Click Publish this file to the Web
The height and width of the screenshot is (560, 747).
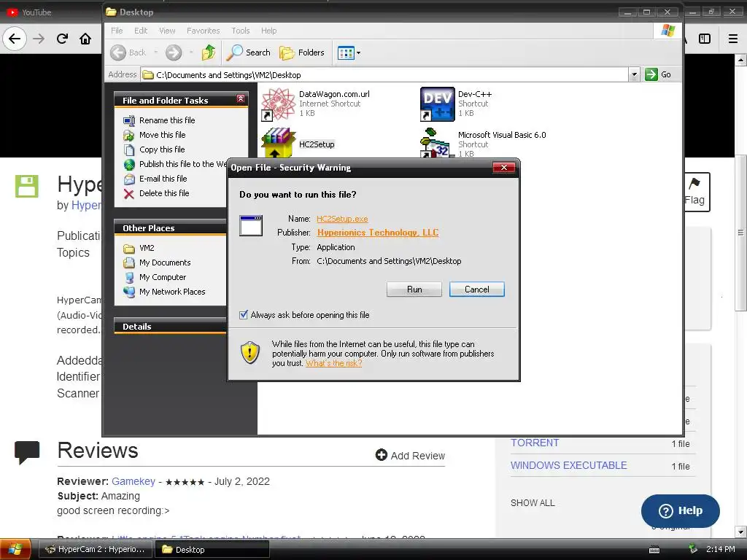(182, 164)
